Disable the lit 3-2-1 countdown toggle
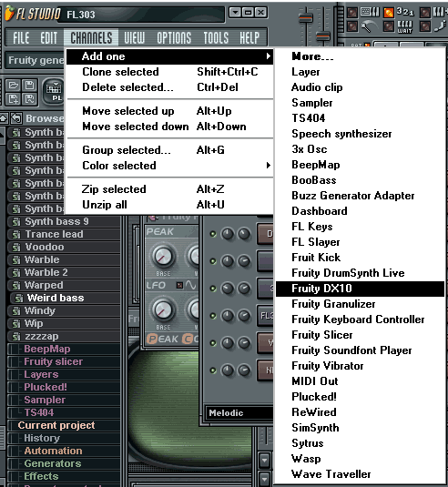Image resolution: width=448 pixels, height=487 pixels. [388, 13]
